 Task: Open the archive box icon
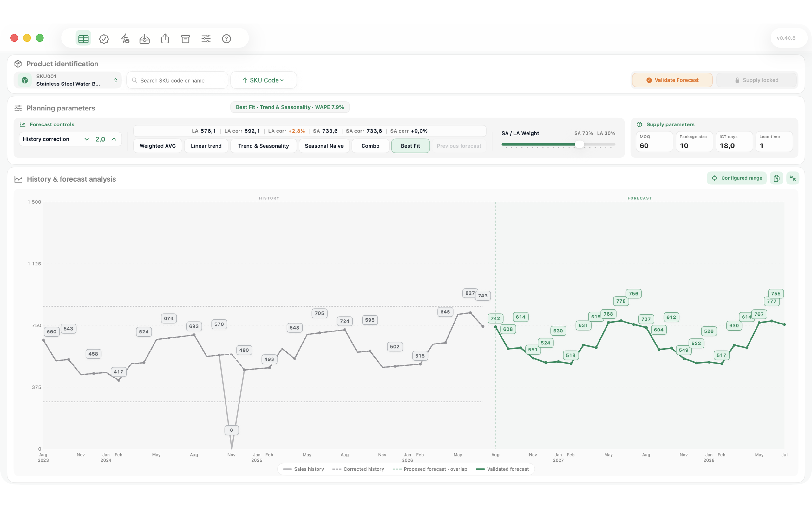click(186, 39)
